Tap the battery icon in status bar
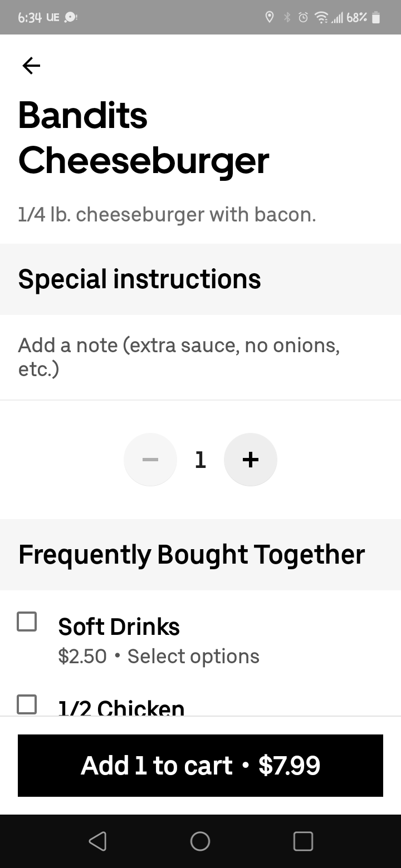This screenshot has width=401, height=868. point(376,18)
